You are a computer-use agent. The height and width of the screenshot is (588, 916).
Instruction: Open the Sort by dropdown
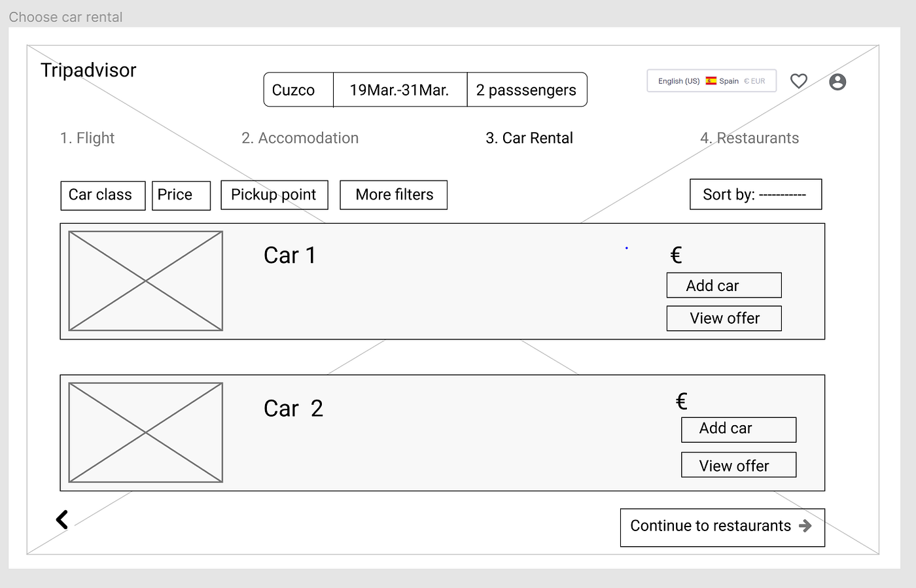[755, 194]
